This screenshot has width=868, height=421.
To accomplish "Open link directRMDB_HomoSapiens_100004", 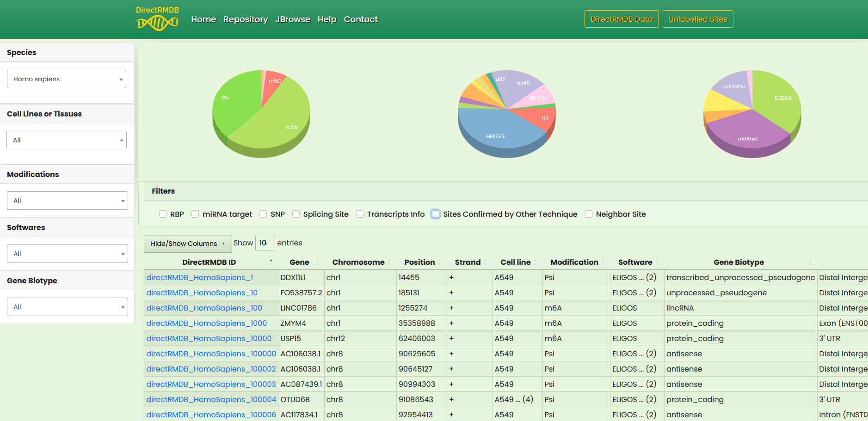I will [211, 399].
